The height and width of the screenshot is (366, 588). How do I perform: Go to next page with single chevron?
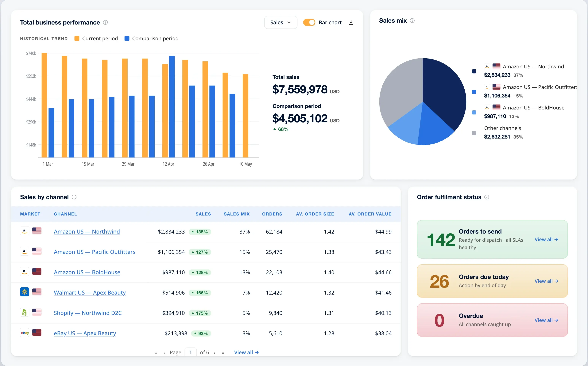click(215, 353)
